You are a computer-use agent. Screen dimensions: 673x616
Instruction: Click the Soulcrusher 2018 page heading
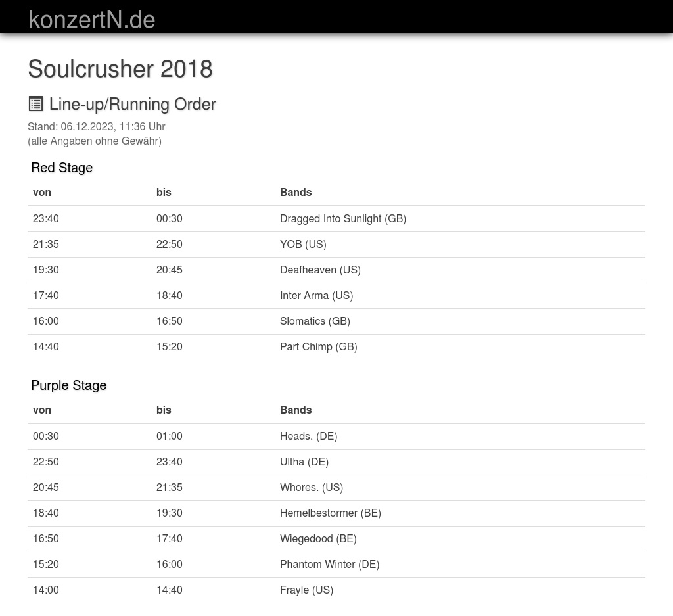(120, 69)
